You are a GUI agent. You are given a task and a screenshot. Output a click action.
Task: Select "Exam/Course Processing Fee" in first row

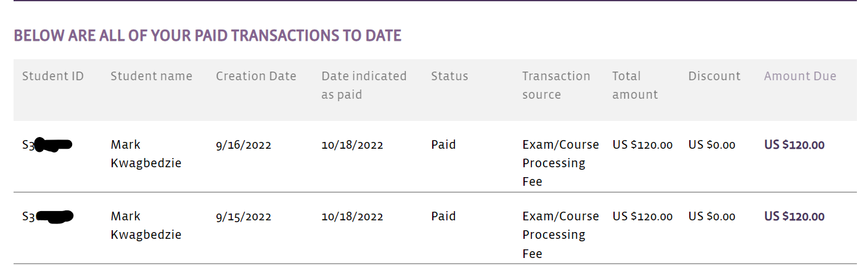click(x=560, y=163)
